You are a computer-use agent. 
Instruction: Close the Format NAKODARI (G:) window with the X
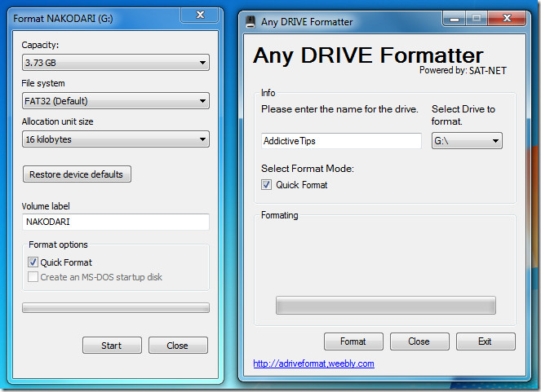[200, 15]
